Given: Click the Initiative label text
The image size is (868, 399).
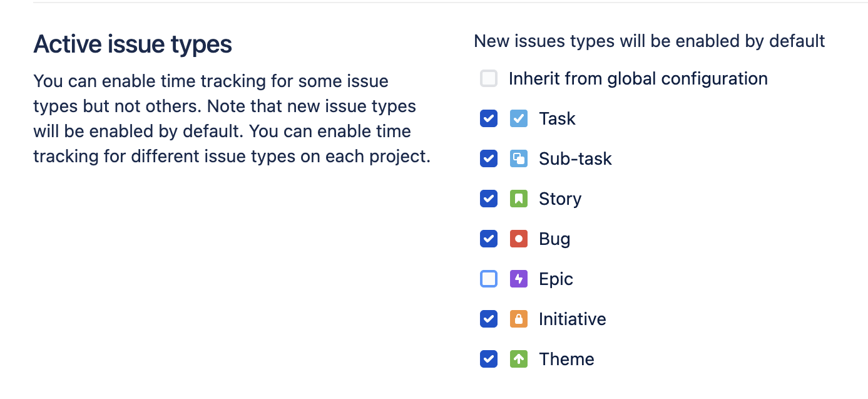Looking at the screenshot, I should (x=572, y=319).
